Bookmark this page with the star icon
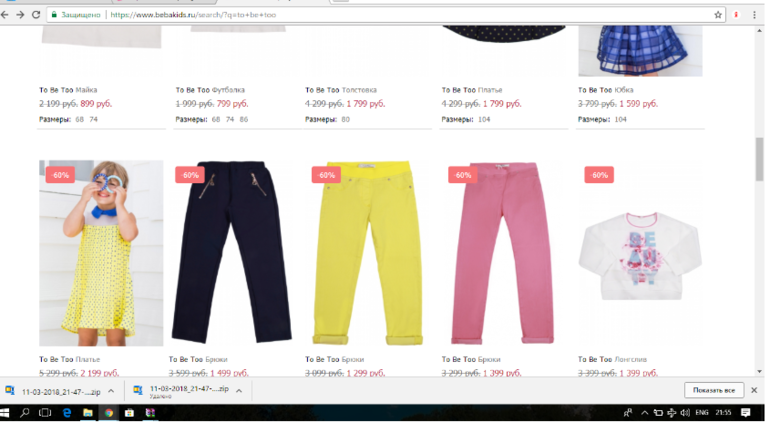Image resolution: width=770 pixels, height=433 pixels. (x=718, y=15)
